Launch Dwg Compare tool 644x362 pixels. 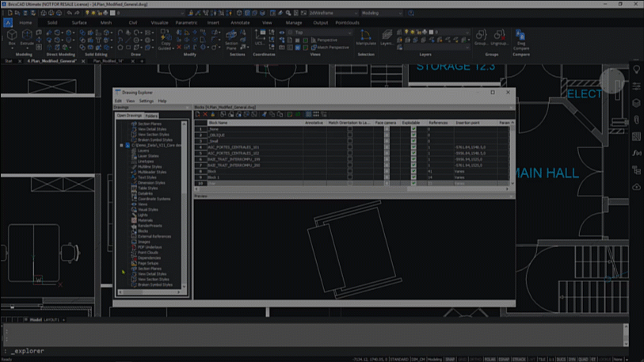click(520, 40)
